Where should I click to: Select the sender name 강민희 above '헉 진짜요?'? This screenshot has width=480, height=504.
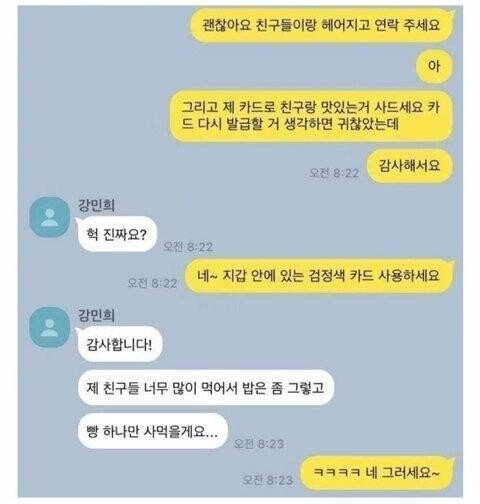click(x=96, y=205)
